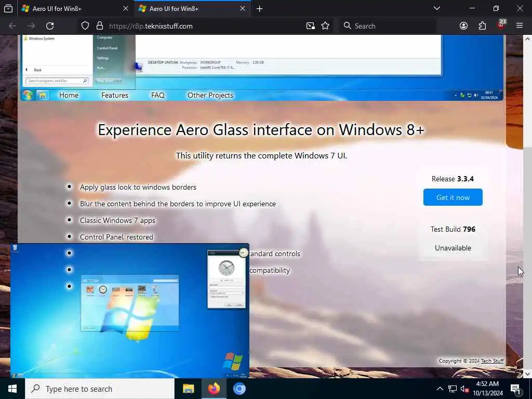This screenshot has height=399, width=532.
Task: Open clock showing 4:52 AM
Action: (487, 389)
